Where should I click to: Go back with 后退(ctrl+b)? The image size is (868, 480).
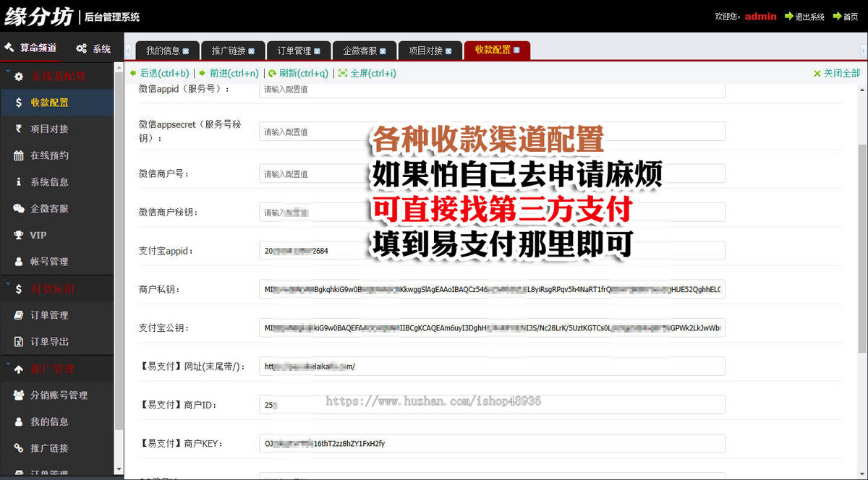(x=159, y=73)
